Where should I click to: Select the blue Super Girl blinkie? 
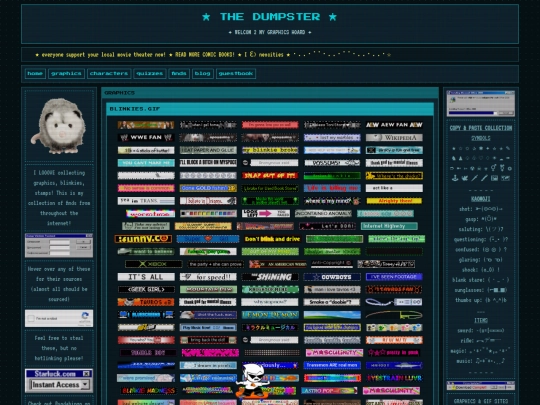coord(208,239)
